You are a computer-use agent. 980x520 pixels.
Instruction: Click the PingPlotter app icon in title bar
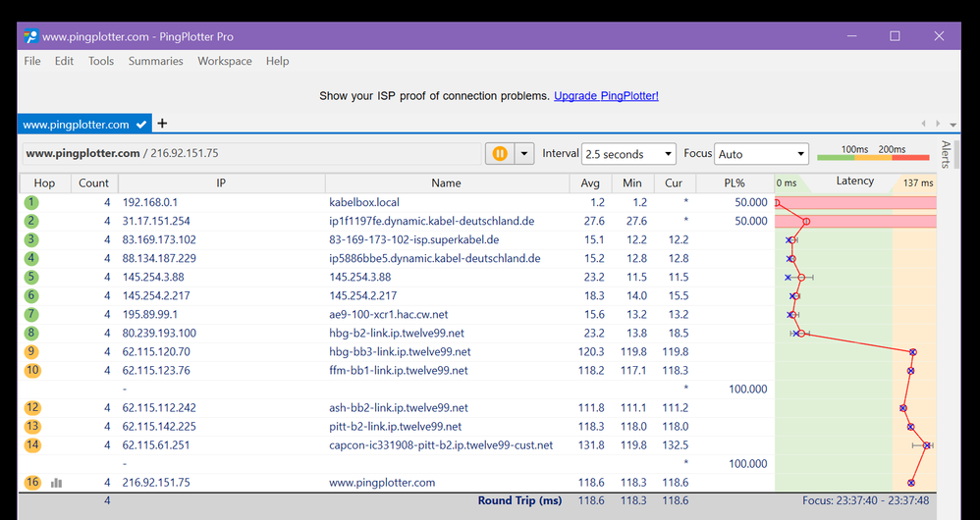pos(30,36)
